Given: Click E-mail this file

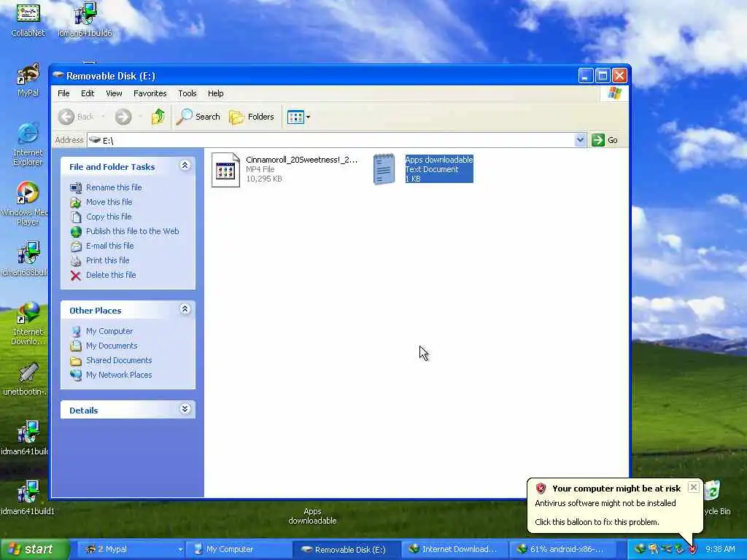Looking at the screenshot, I should [109, 246].
